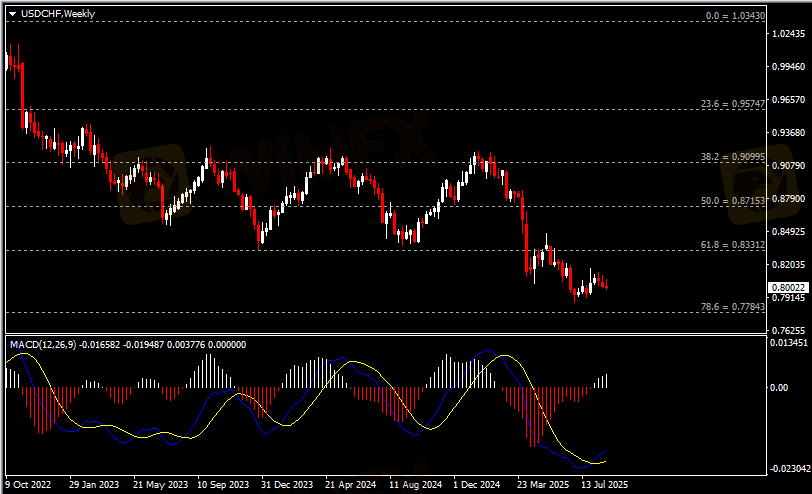Select the 38.2 = 0.90995 Fibonacci label

pyautogui.click(x=733, y=156)
